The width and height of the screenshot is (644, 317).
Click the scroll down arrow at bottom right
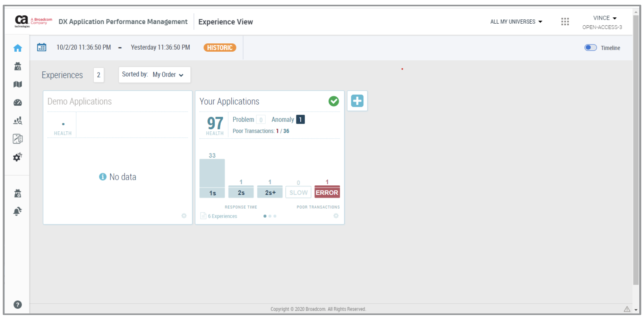(x=636, y=310)
